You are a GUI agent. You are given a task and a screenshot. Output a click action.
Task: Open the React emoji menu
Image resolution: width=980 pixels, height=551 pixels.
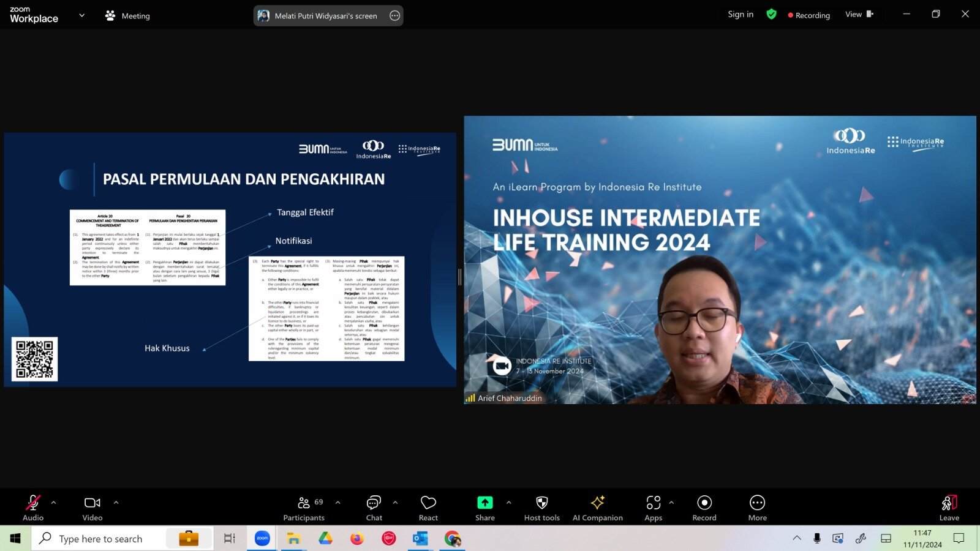(428, 508)
